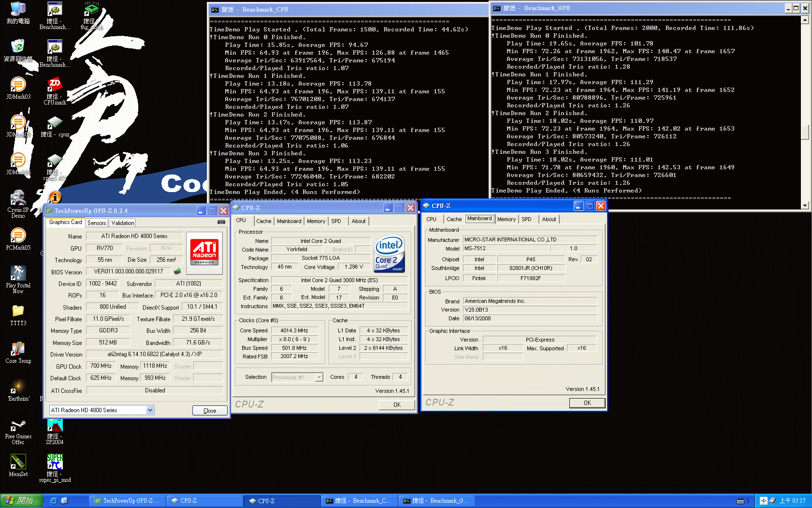812x508 pixels.
Task: Click the Windows Start button
Action: pyautogui.click(x=22, y=500)
